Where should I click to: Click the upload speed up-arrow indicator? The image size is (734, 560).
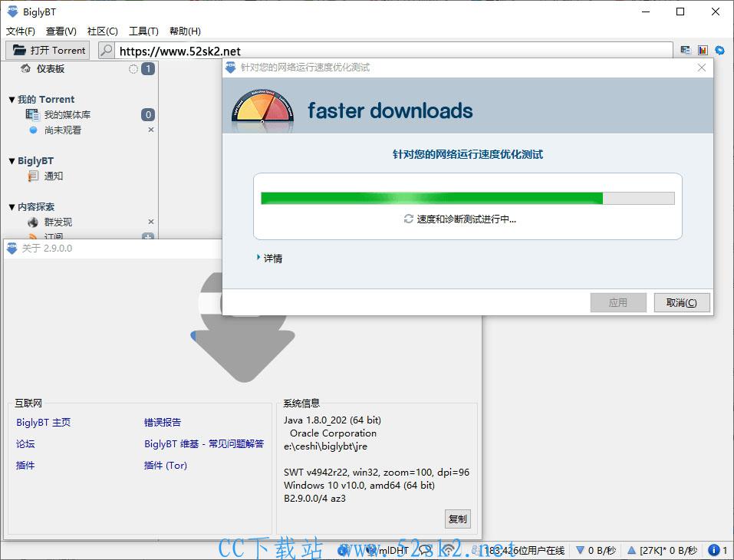point(631,550)
